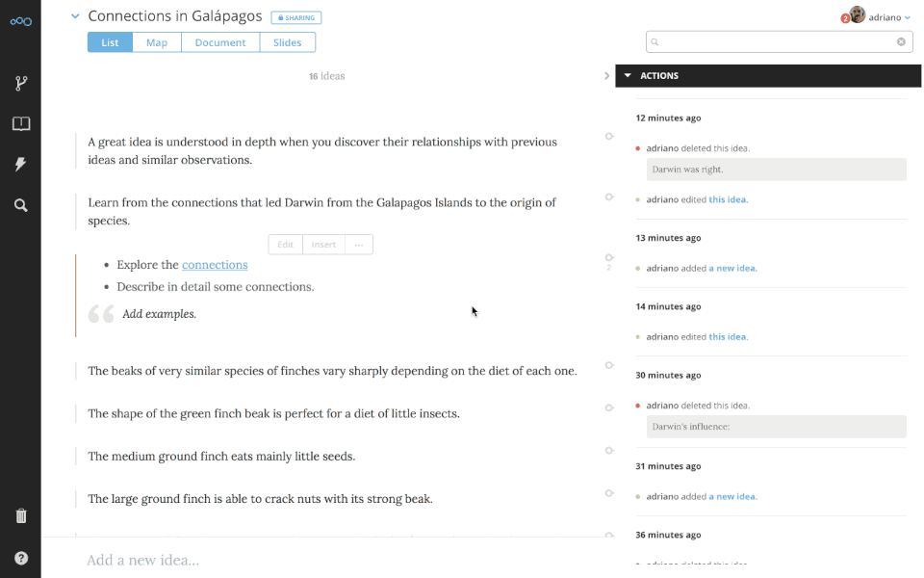
Task: Expand chevron beside Connections in Galápagos title
Action: 75,16
